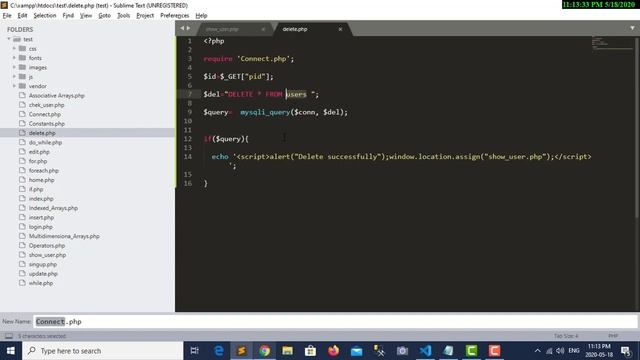Change Tab Size setting in status bar

coord(566,336)
